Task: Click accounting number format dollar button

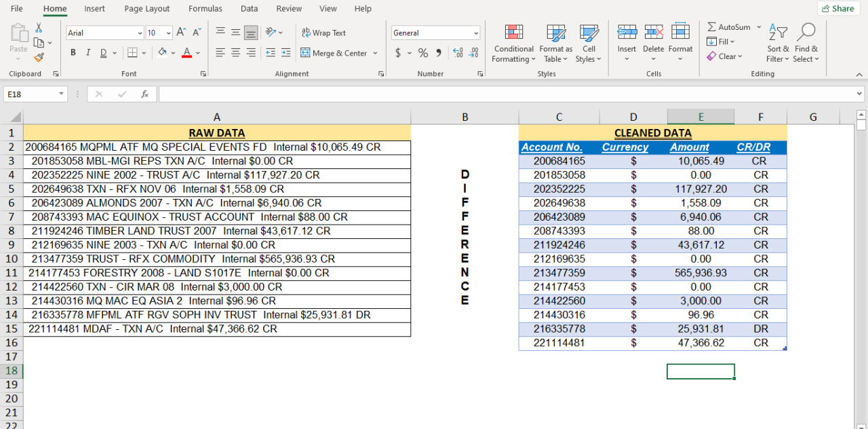Action: coord(398,53)
